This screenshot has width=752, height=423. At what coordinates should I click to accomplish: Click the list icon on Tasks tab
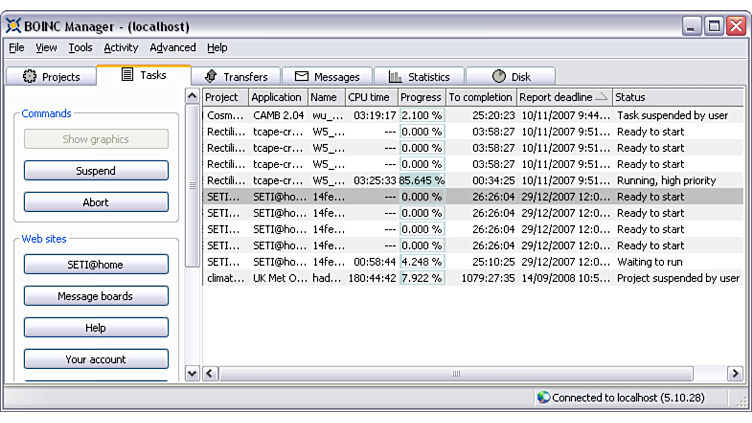point(127,75)
